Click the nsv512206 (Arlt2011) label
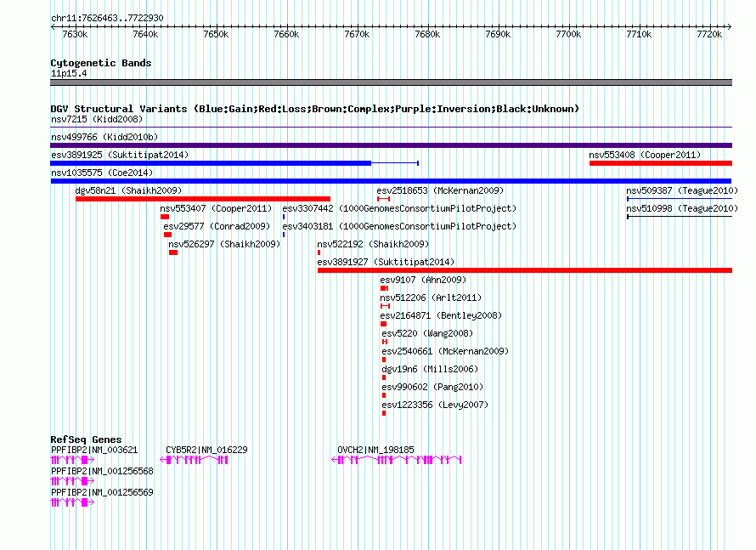This screenshot has width=756, height=550. 431,298
